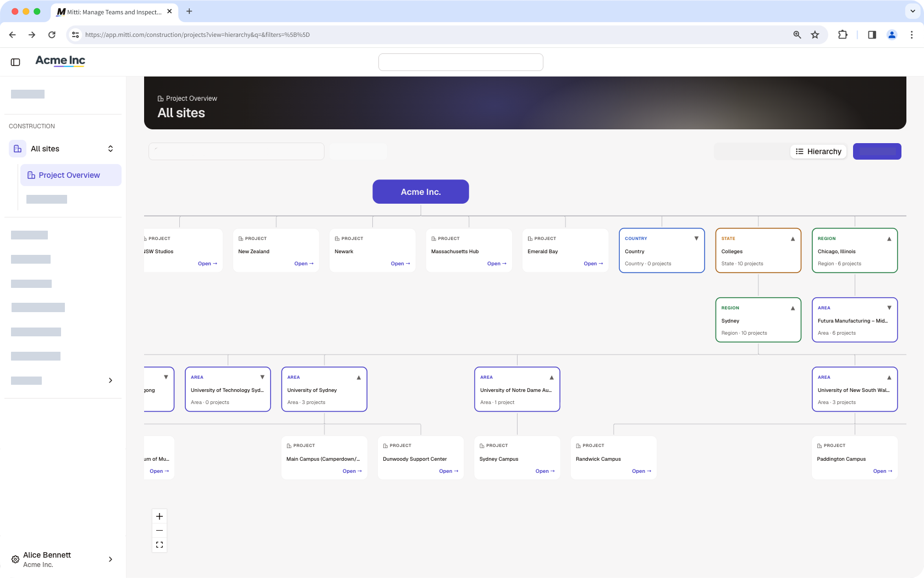Zoom in with the plus icon

coord(159,516)
